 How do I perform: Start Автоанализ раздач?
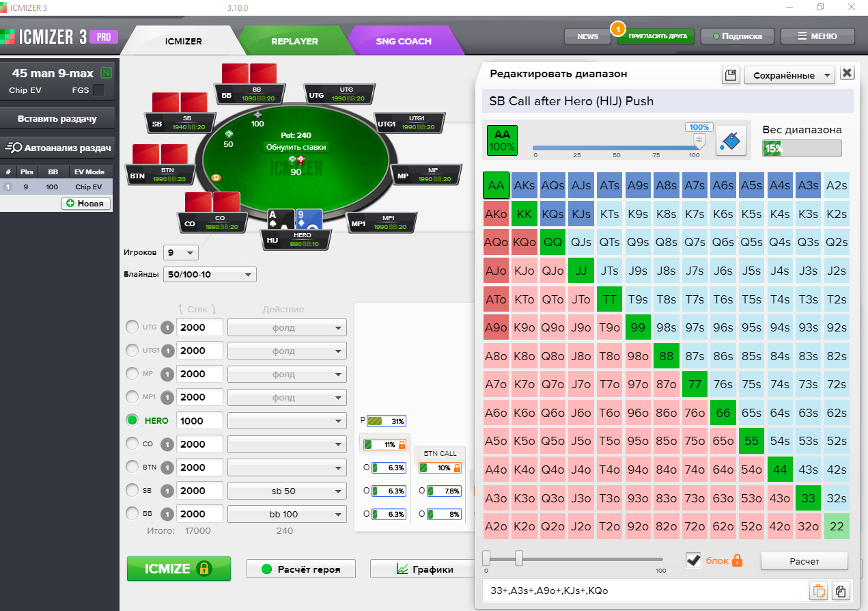point(57,147)
